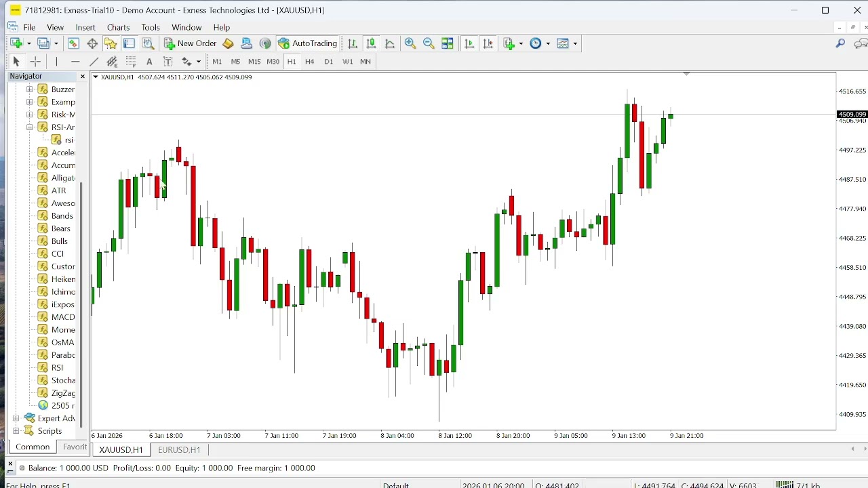This screenshot has width=868, height=488.
Task: Switch timeframe to M1
Action: (x=217, y=62)
